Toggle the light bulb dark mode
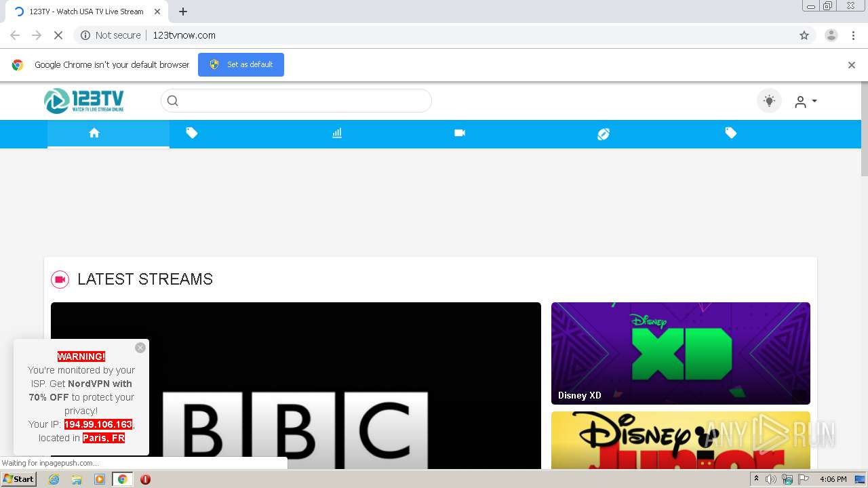Viewport: 868px width, 488px height. (x=769, y=101)
